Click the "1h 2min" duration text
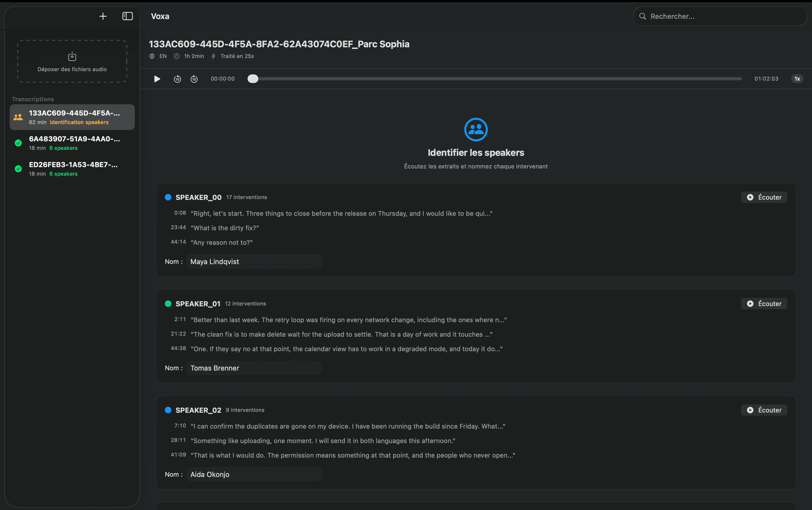812x510 pixels. [x=194, y=56]
